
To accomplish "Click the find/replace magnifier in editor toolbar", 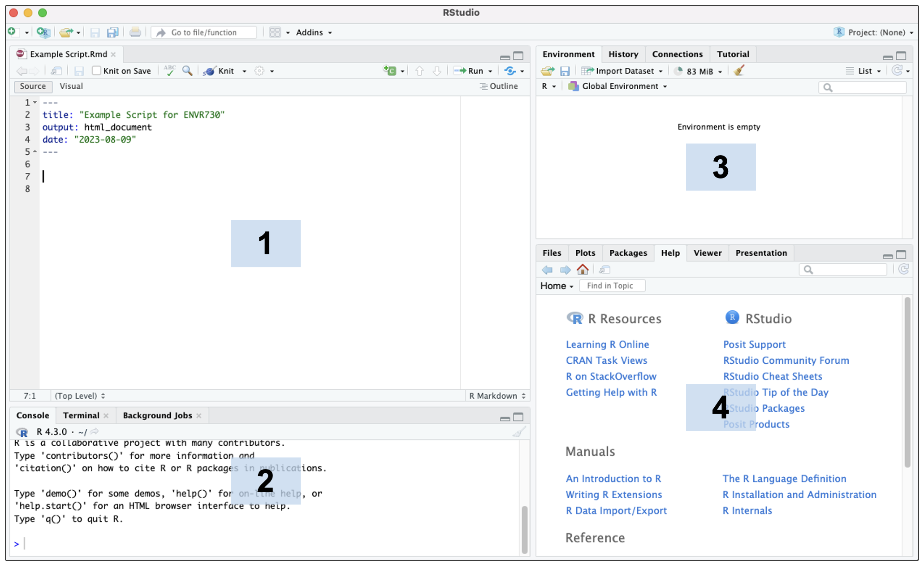I will (187, 71).
